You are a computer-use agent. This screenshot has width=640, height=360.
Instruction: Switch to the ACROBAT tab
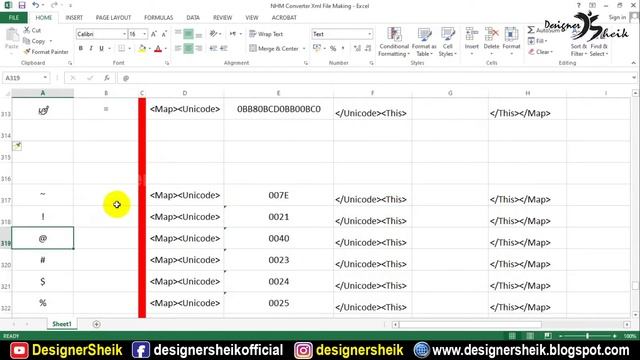[x=284, y=18]
